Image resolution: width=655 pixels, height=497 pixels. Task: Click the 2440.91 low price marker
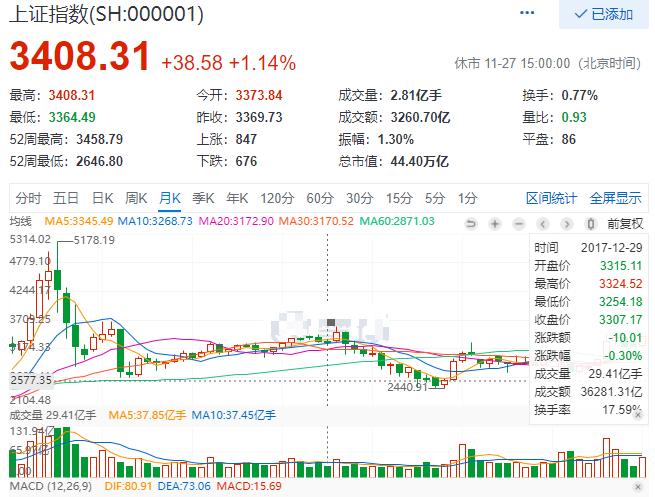(407, 387)
